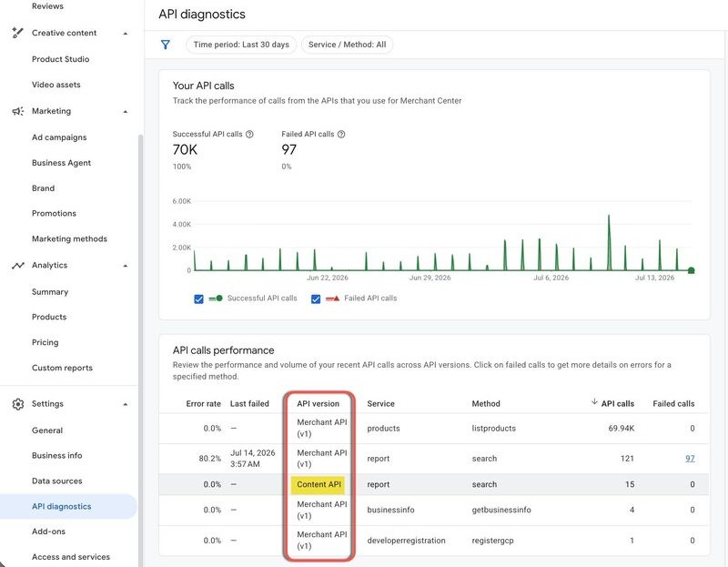Open Marketing methods

coord(69,238)
